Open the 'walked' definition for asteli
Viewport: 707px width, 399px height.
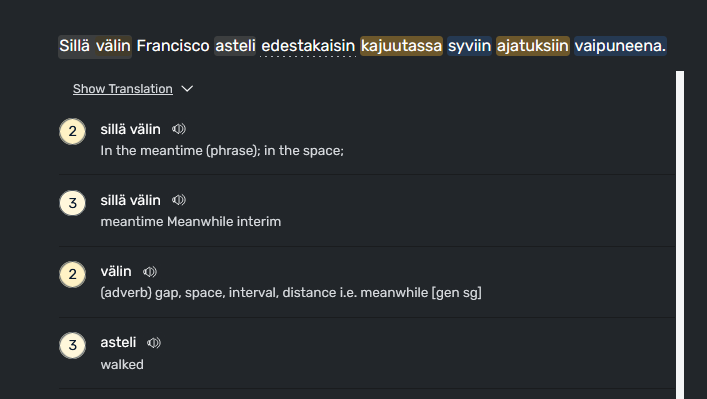tap(122, 364)
